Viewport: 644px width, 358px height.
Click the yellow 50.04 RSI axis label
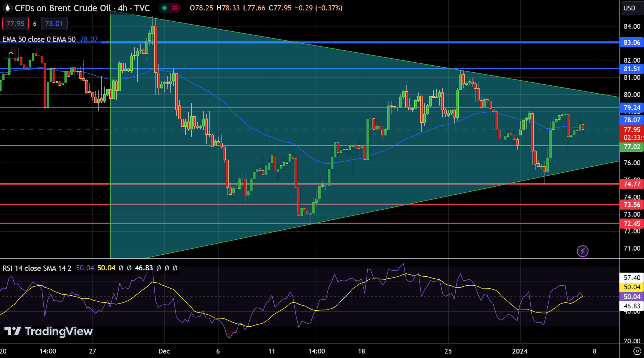(x=632, y=287)
